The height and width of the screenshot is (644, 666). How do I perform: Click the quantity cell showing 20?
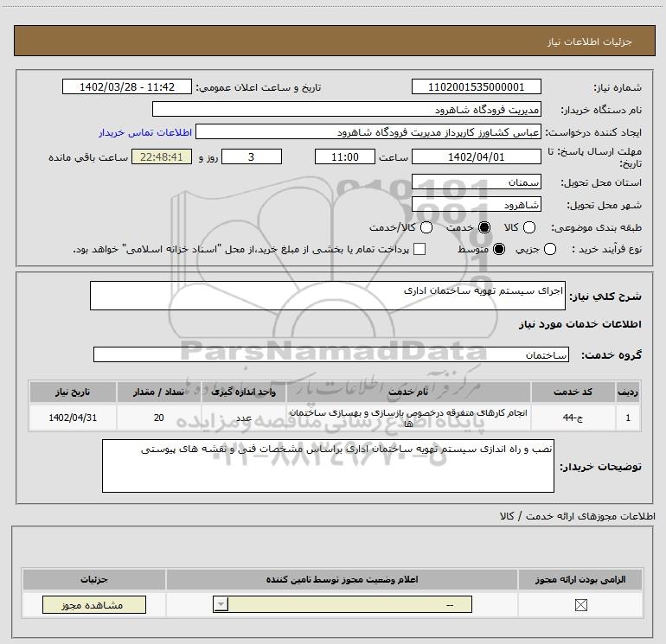pos(158,418)
